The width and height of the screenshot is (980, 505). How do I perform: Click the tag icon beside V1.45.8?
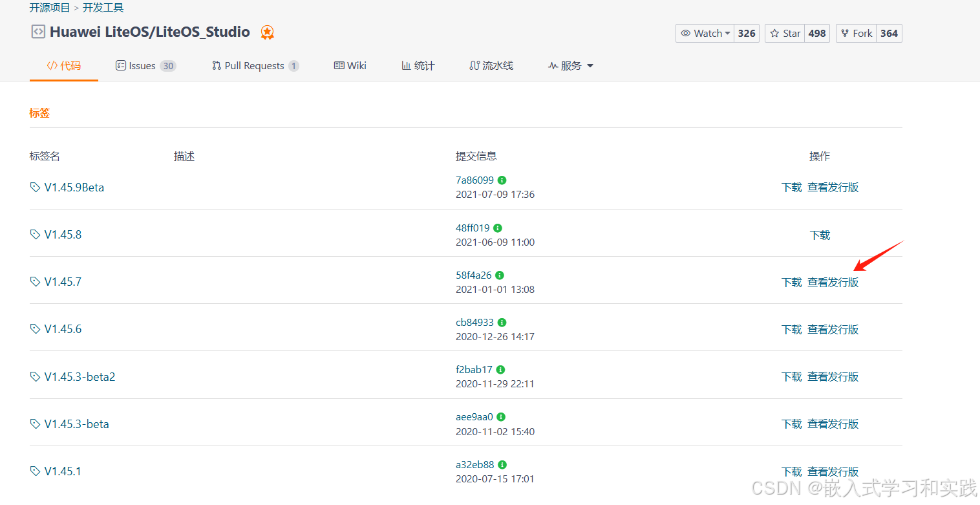[x=35, y=235]
